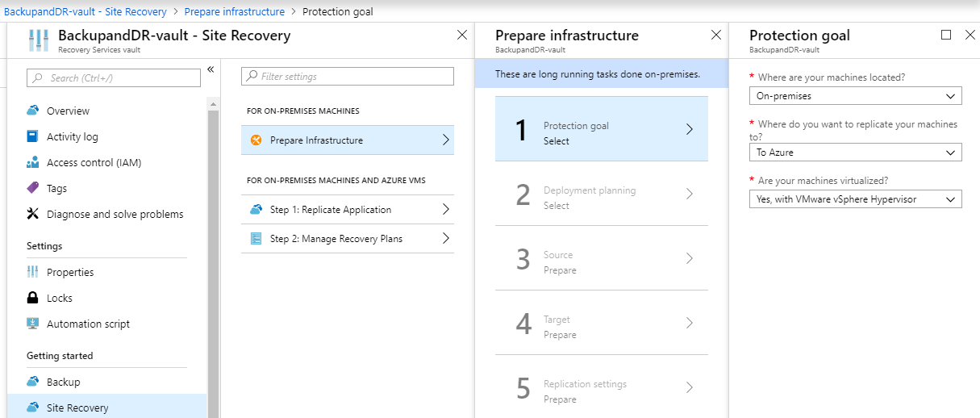Select step 4 Target Prepare tile
980x418 pixels.
602,323
